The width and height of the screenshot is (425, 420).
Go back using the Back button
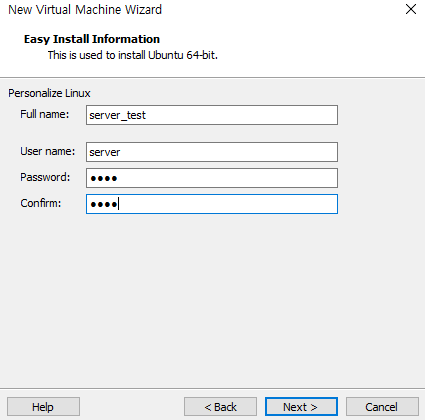pyautogui.click(x=220, y=407)
